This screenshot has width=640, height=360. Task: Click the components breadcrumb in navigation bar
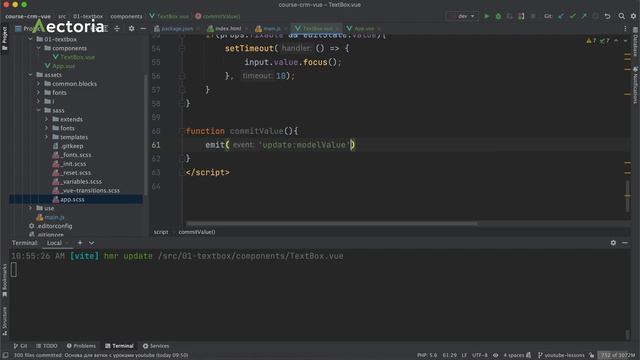[x=126, y=16]
